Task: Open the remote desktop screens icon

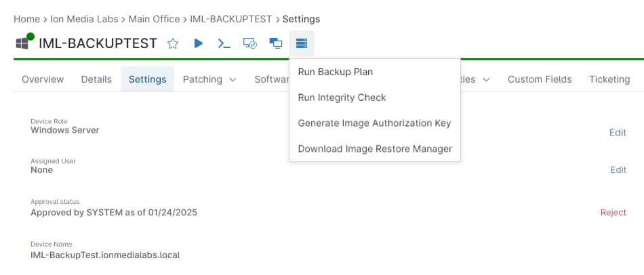Action: (276, 43)
